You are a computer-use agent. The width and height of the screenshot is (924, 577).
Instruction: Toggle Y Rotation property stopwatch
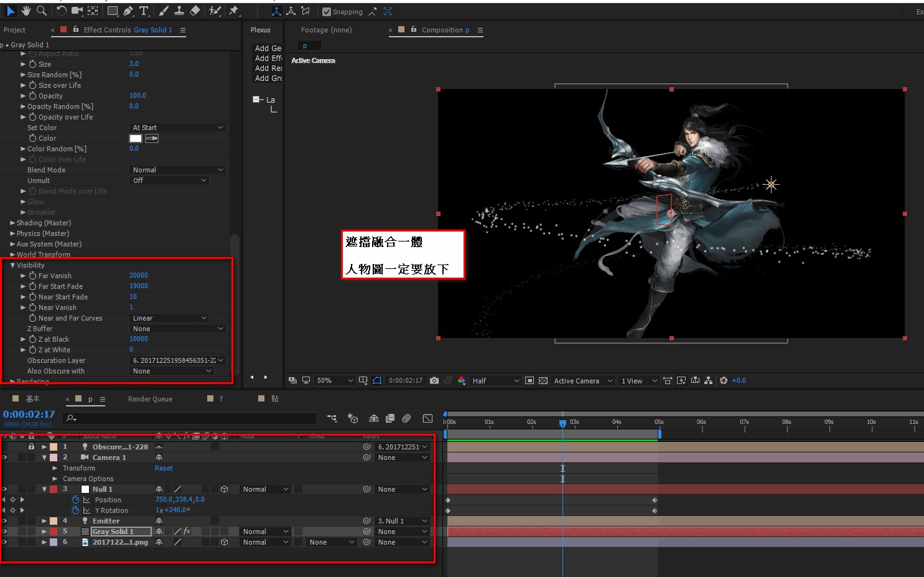click(76, 510)
